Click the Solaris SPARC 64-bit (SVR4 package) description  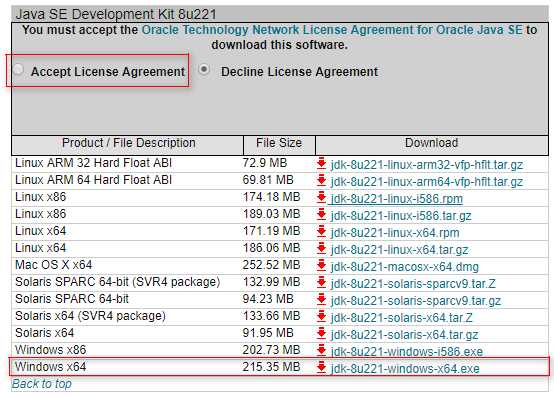[118, 282]
